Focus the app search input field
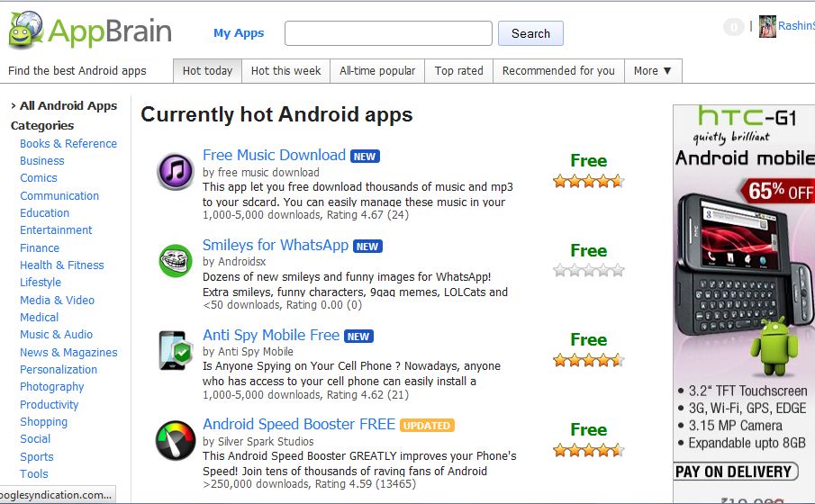Viewport: 815px width, 504px height. tap(388, 33)
